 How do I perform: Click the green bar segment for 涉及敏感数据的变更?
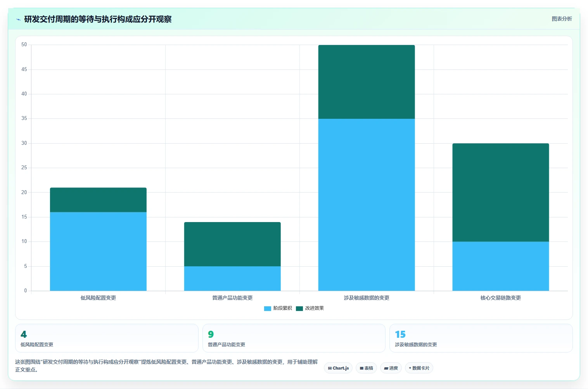(x=367, y=82)
